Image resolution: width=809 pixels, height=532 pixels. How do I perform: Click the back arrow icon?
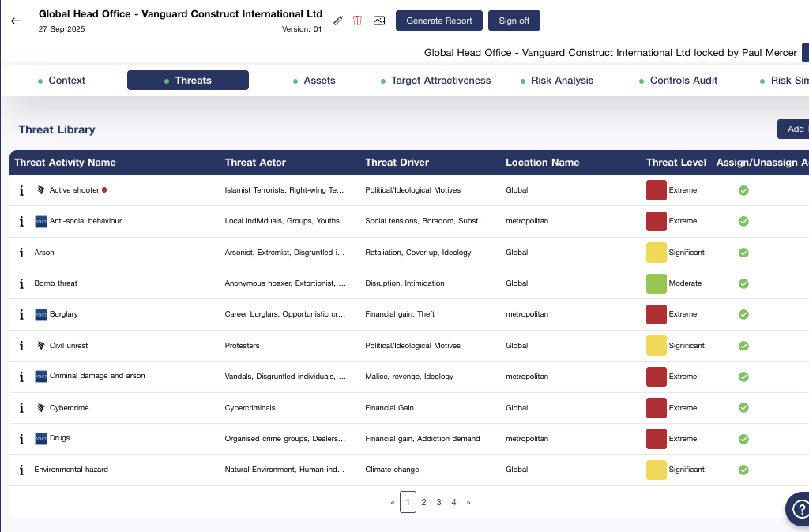pyautogui.click(x=16, y=21)
